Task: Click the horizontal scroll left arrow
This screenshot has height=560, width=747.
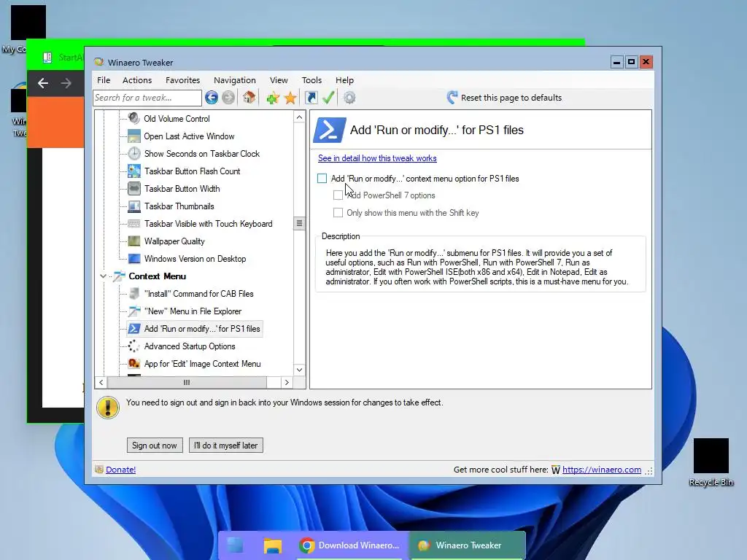Action: (101, 382)
